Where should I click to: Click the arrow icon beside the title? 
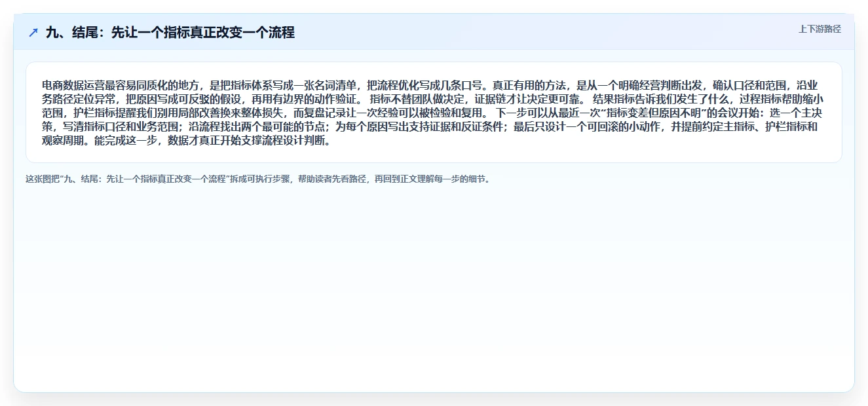click(33, 33)
